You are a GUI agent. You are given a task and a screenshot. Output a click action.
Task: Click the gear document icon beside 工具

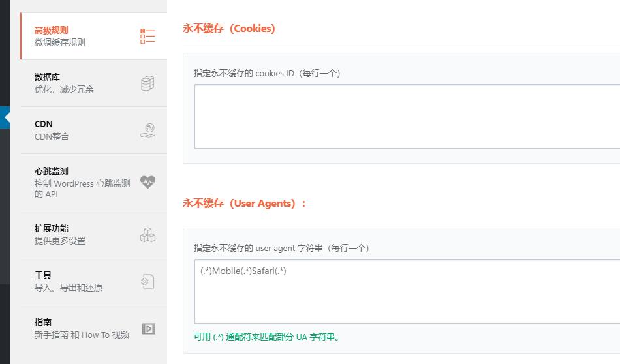(x=147, y=281)
